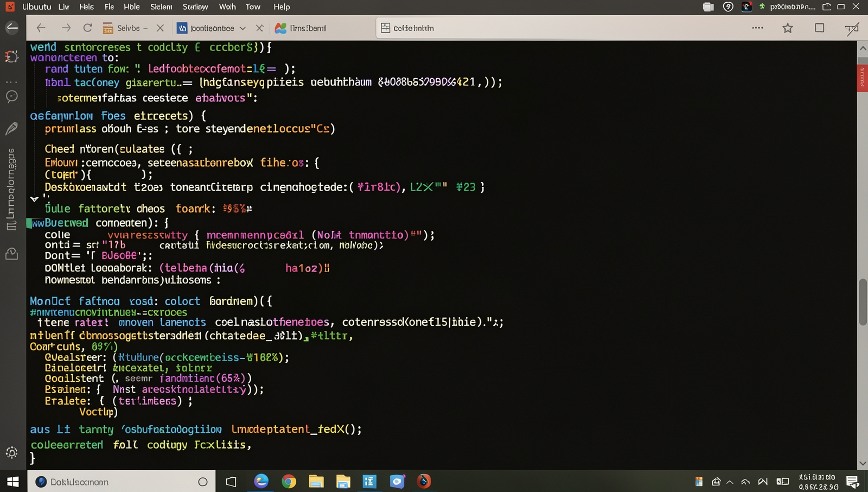Close the jponfleonbee tab

[260, 28]
